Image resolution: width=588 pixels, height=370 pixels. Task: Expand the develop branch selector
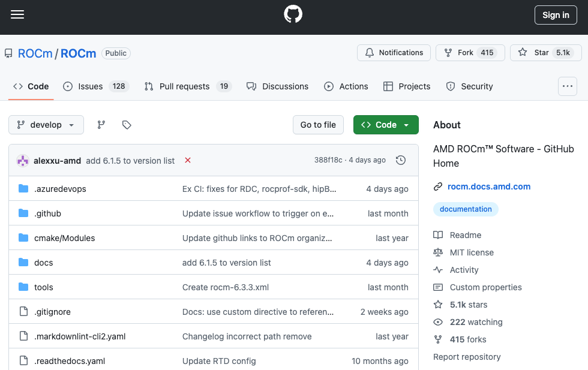pyautogui.click(x=46, y=125)
